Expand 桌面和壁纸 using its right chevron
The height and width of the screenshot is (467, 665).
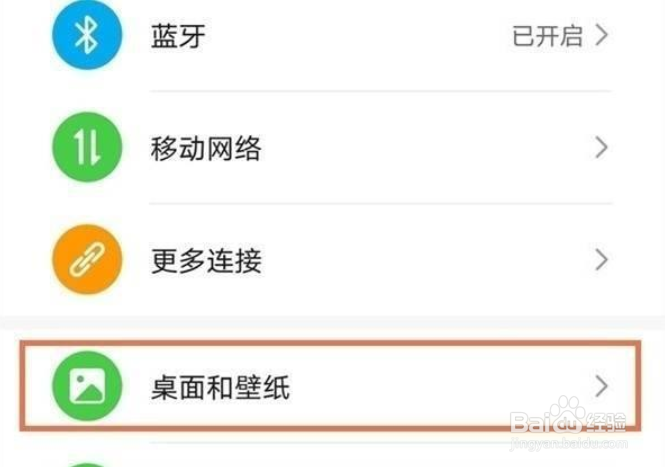coord(601,386)
